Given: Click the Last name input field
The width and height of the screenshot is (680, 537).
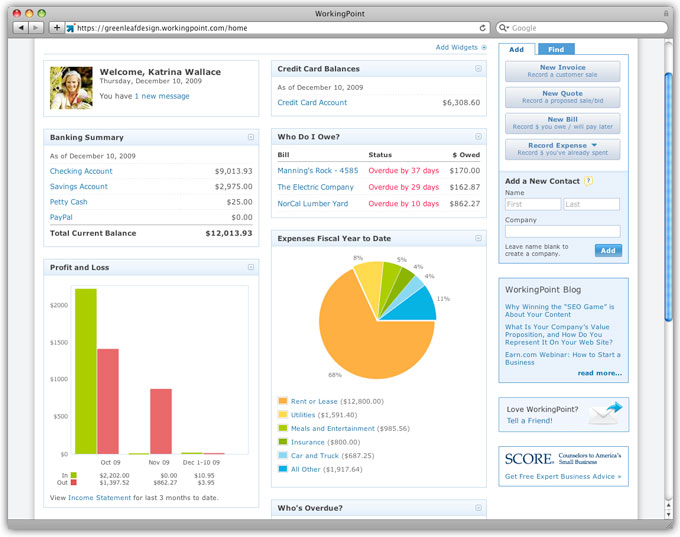Looking at the screenshot, I should coord(592,204).
